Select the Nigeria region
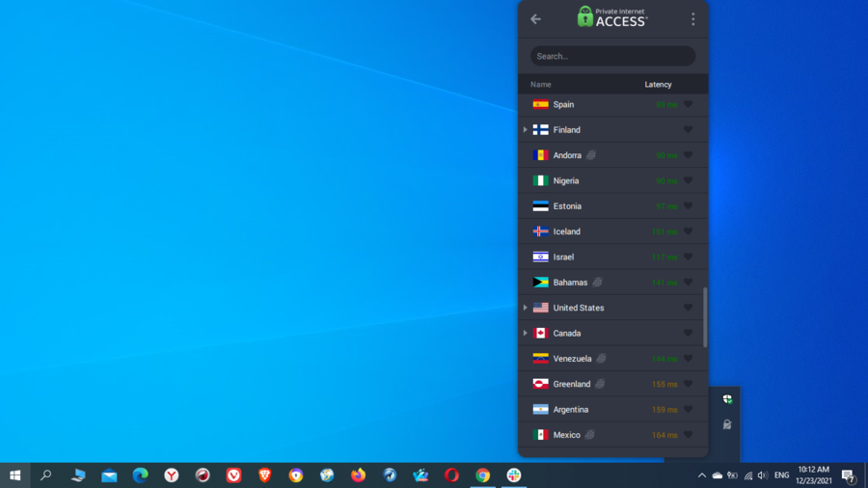Image resolution: width=868 pixels, height=488 pixels. 612,180
